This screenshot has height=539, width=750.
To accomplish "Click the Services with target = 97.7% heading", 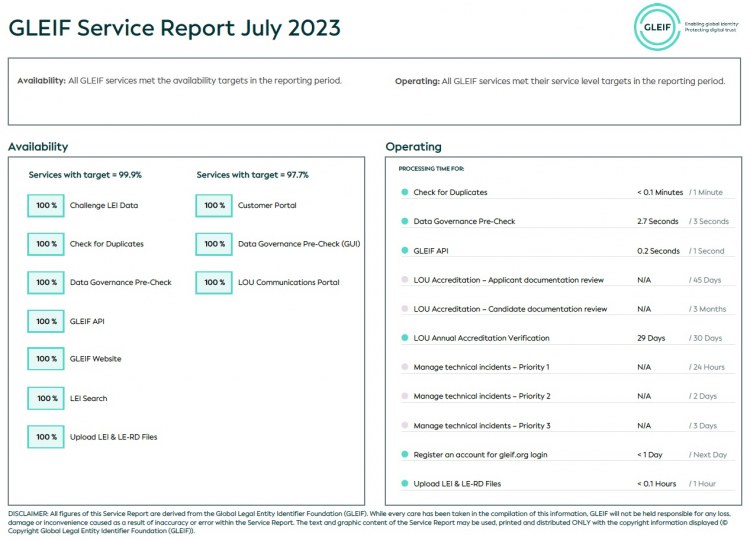I will pos(252,175).
